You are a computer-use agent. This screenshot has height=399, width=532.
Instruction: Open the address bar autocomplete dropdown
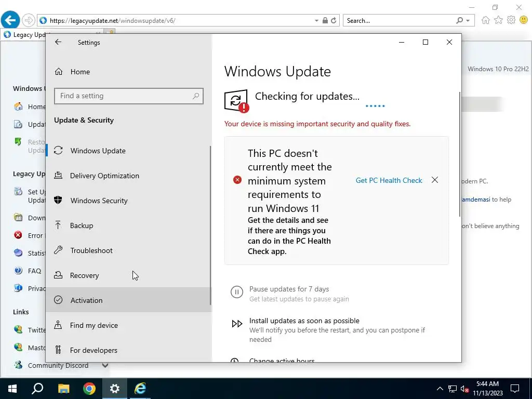(x=316, y=21)
